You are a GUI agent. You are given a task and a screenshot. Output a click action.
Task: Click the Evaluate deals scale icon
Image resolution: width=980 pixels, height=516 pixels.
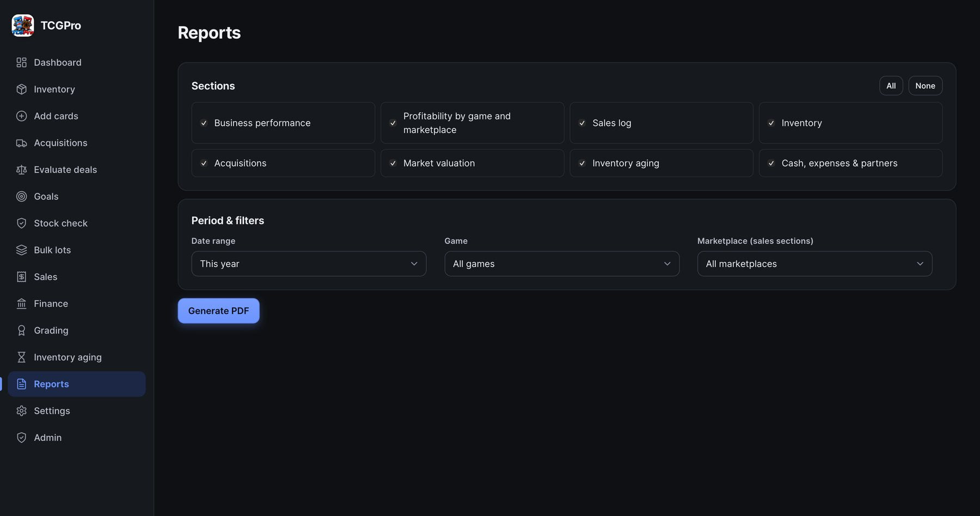point(21,169)
